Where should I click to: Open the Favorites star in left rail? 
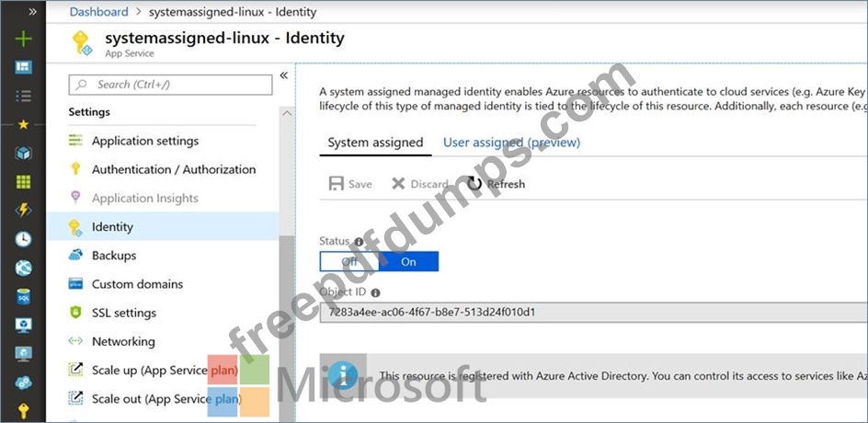pos(24,124)
